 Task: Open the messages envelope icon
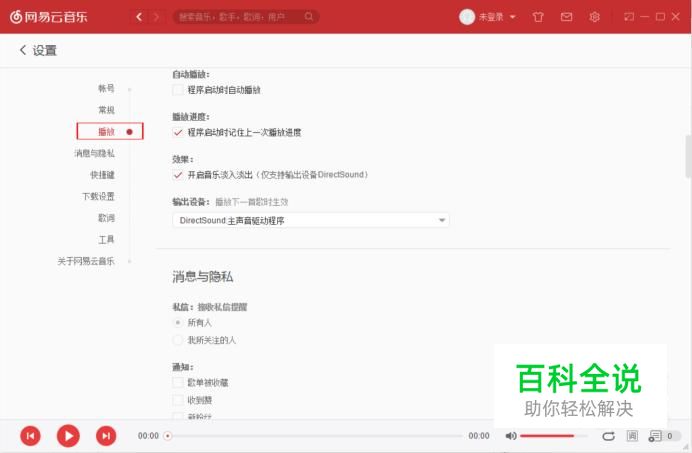(x=566, y=17)
